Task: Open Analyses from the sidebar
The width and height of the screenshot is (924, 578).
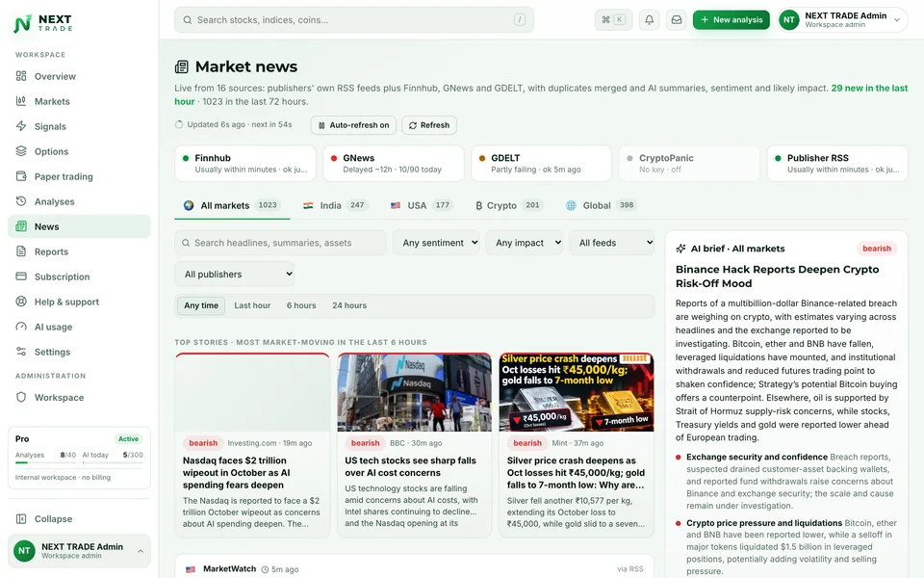Action: tap(79, 201)
